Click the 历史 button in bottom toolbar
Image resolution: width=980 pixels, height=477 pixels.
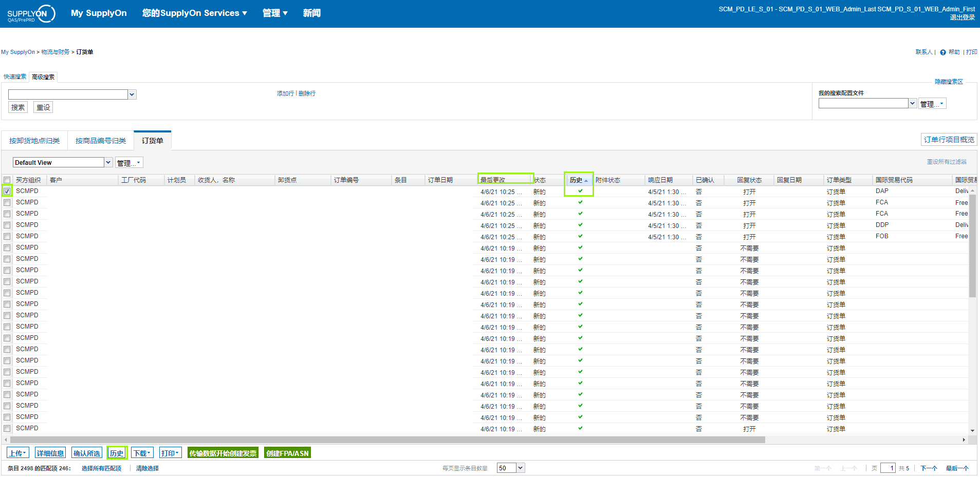[117, 453]
